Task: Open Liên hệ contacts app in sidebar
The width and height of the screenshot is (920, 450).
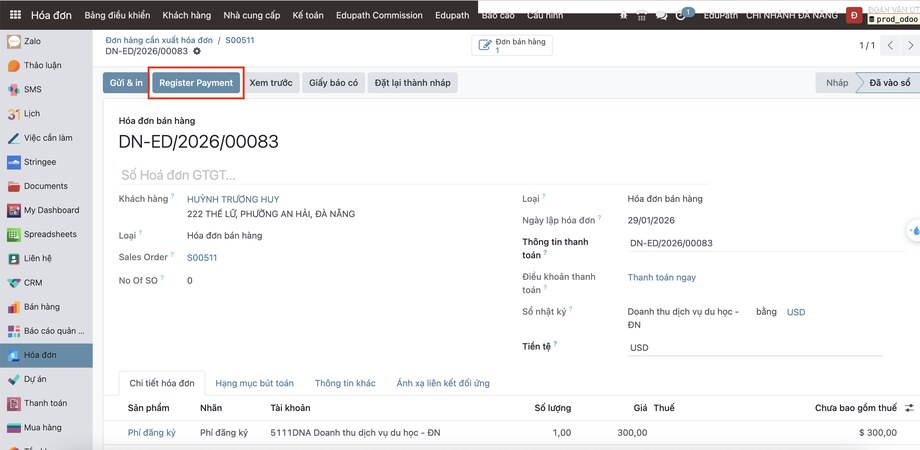Action: point(46,258)
